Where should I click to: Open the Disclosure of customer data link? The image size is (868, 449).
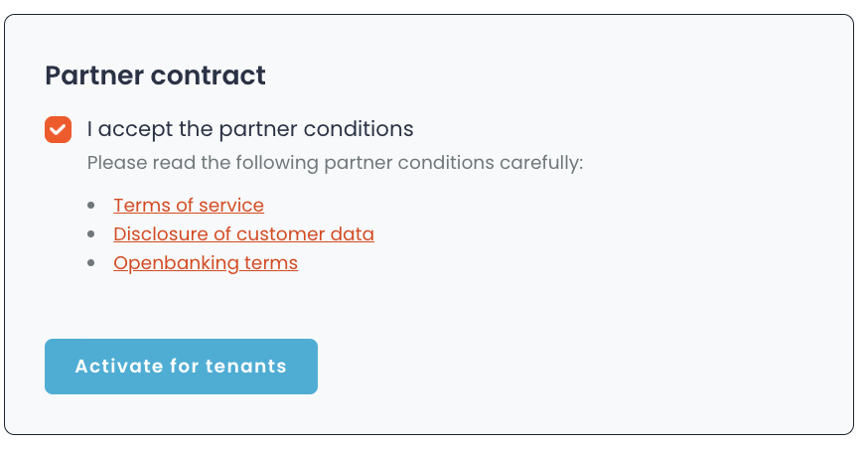243,234
